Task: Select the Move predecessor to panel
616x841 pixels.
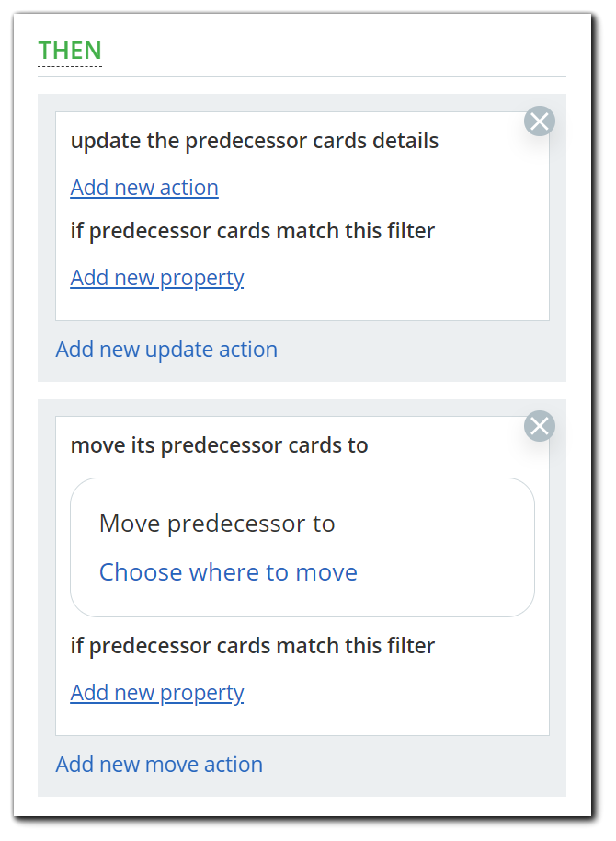Action: coord(302,547)
